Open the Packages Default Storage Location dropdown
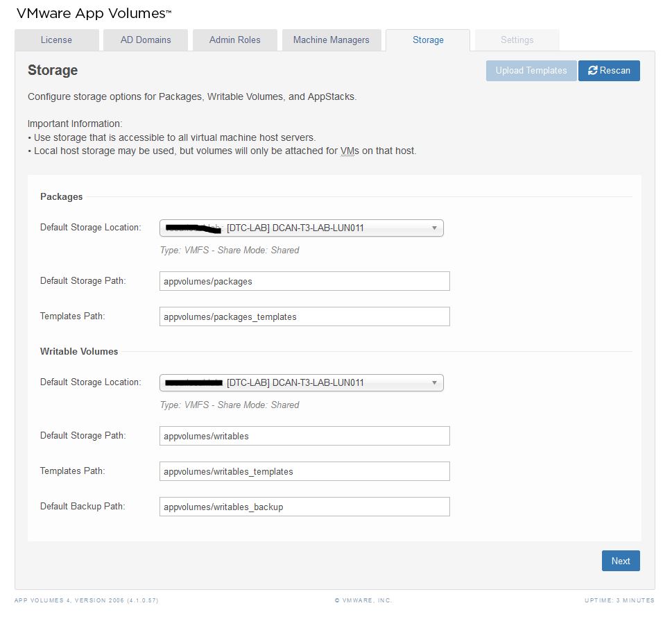672x626 pixels. click(x=301, y=228)
